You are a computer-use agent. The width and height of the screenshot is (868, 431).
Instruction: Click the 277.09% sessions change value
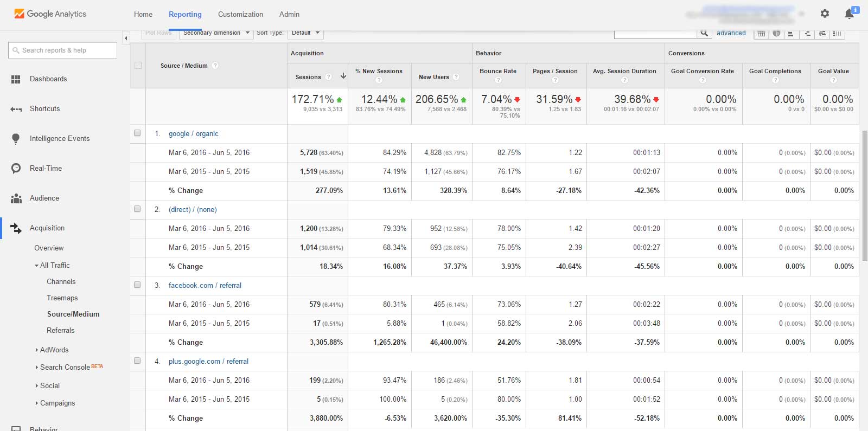(329, 191)
